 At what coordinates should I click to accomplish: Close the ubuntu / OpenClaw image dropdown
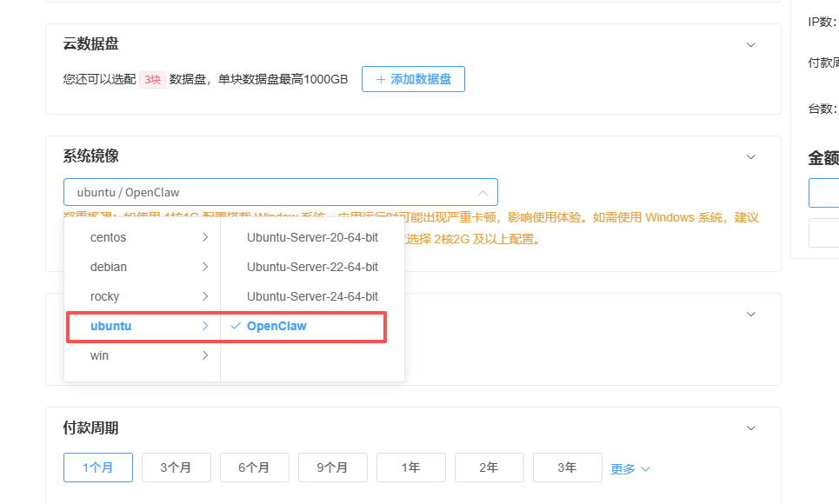coord(483,192)
